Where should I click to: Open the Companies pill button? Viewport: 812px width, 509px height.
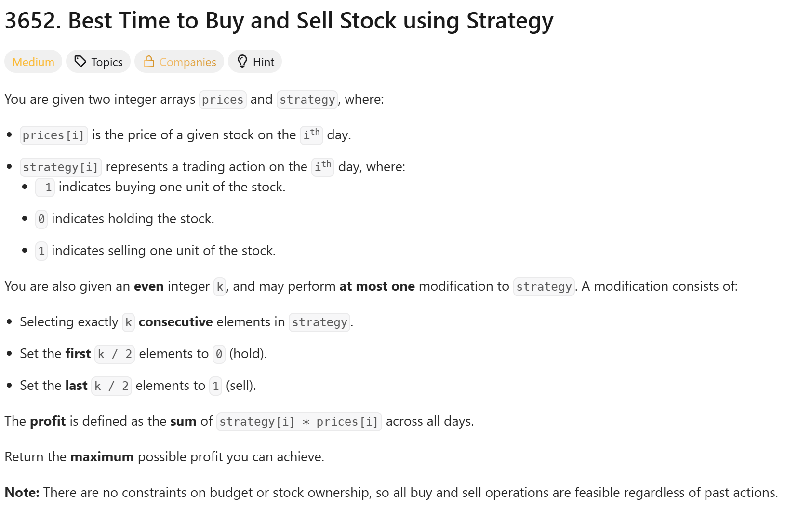click(179, 61)
